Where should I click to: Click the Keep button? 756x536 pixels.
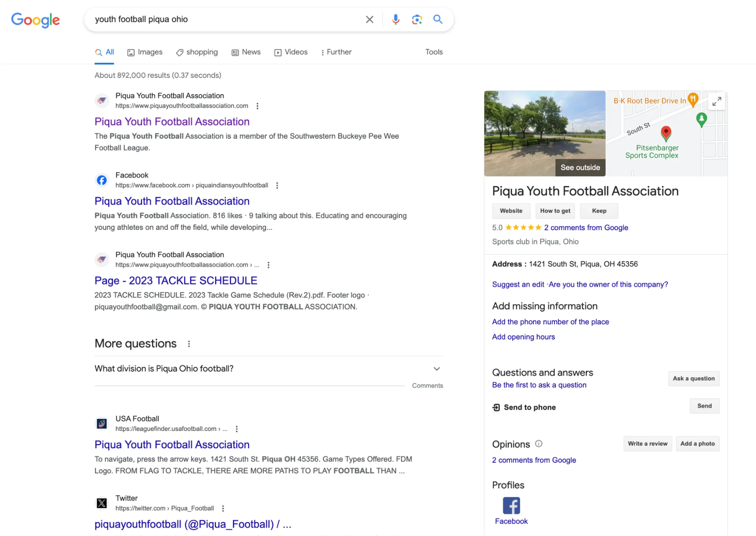tap(599, 211)
